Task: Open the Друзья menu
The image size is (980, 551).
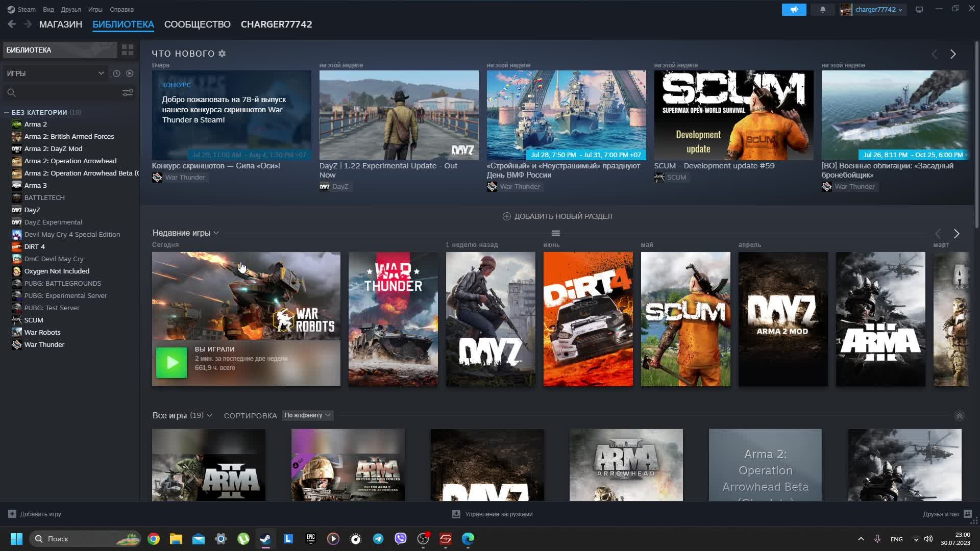Action: pyautogui.click(x=71, y=9)
